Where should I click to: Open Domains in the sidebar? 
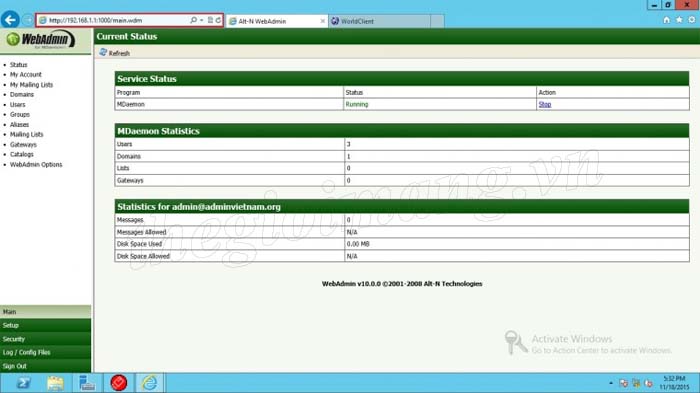click(22, 94)
